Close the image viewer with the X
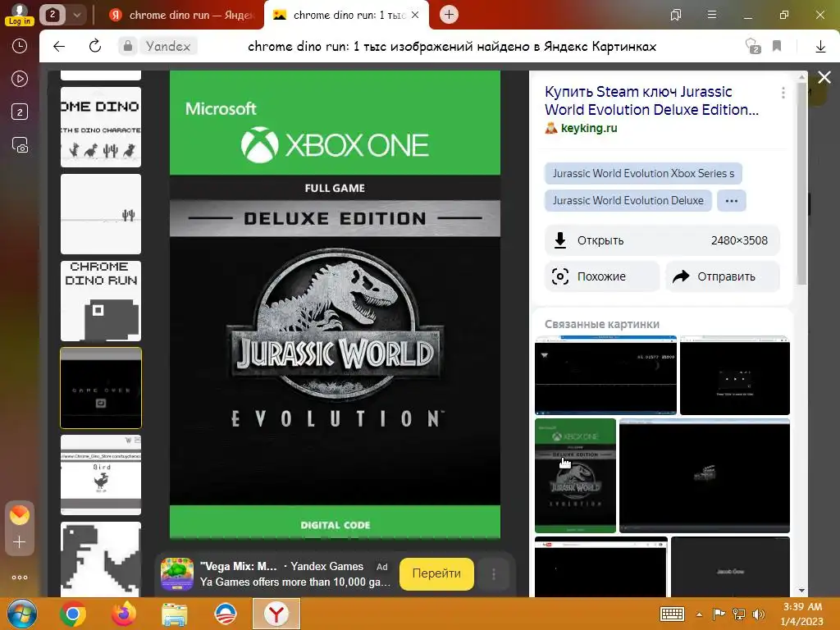 (x=824, y=78)
